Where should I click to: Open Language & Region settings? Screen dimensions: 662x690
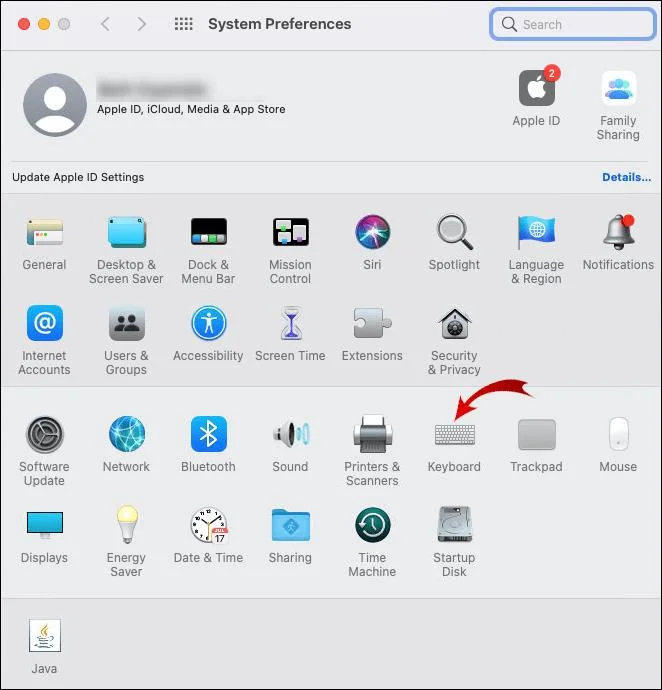[x=536, y=232]
